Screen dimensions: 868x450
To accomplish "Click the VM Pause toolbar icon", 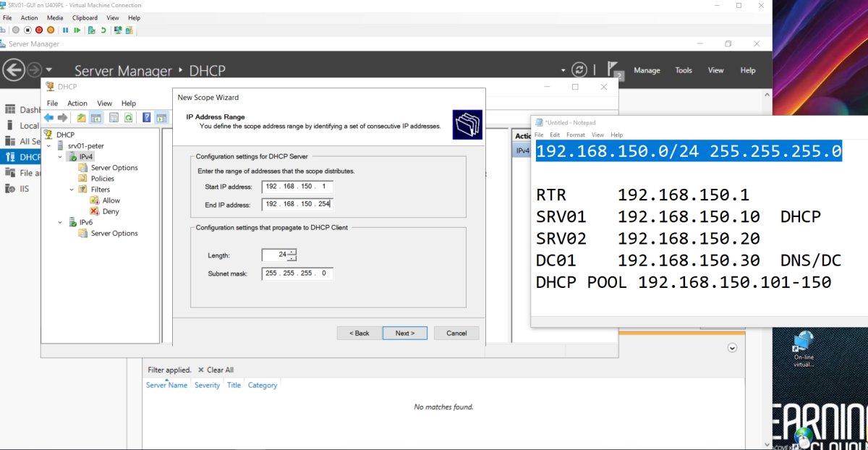I will click(x=65, y=30).
